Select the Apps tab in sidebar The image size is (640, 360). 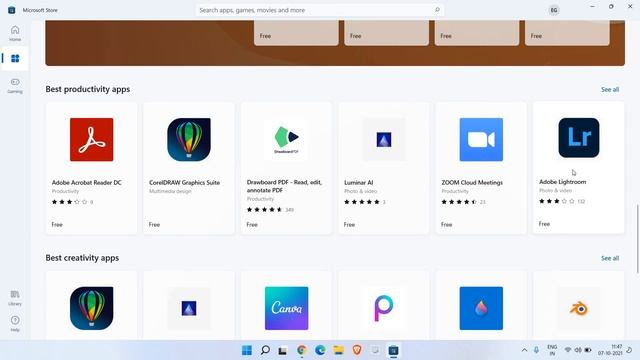click(15, 58)
